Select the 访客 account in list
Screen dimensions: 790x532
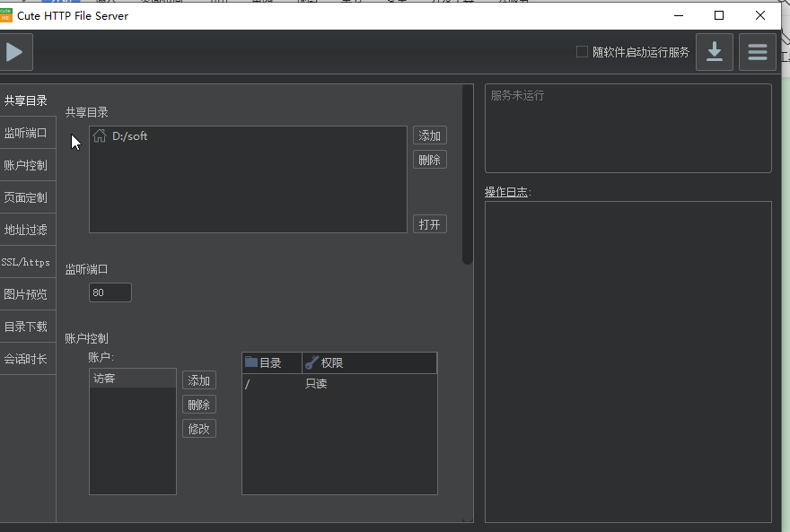coord(133,379)
